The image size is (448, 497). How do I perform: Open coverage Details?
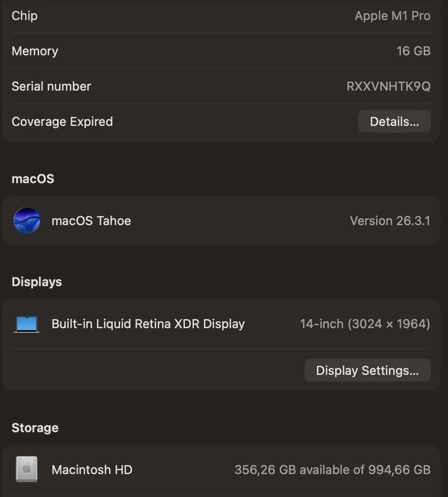(394, 122)
